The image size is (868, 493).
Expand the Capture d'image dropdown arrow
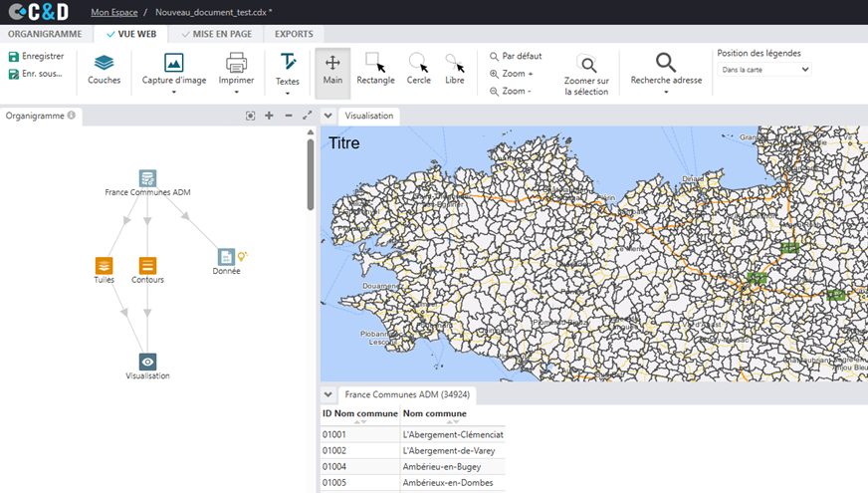point(173,93)
